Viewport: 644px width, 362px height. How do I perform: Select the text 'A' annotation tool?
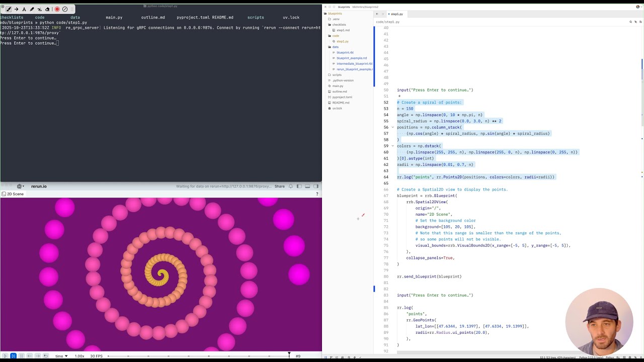(x=24, y=9)
